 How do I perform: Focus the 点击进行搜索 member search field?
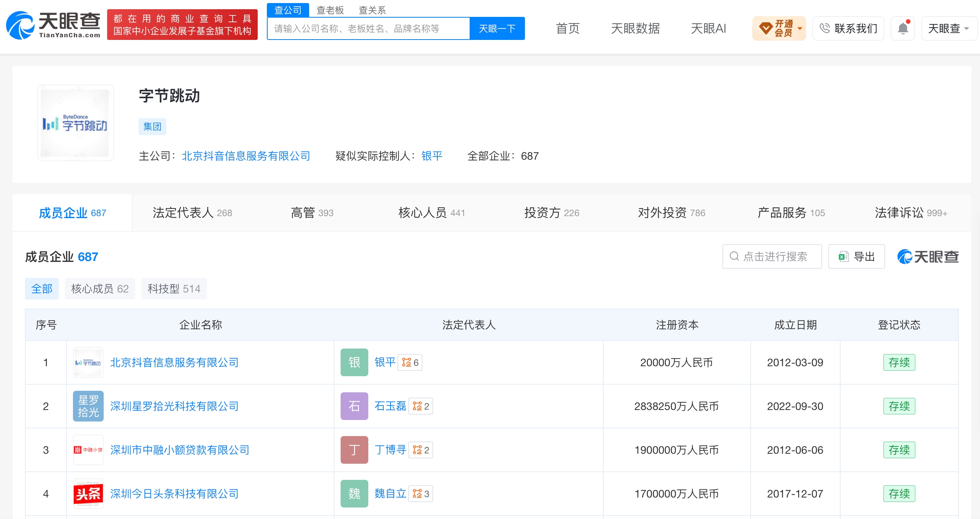tap(772, 256)
